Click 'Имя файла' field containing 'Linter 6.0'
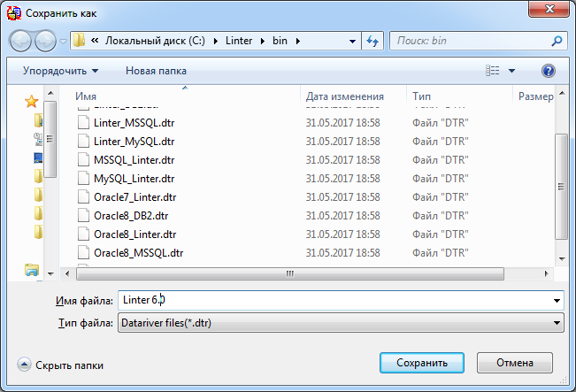The image size is (576, 392). (x=334, y=300)
